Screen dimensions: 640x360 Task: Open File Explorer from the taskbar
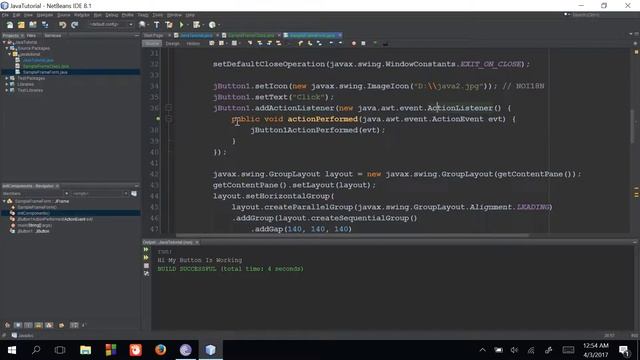85,350
